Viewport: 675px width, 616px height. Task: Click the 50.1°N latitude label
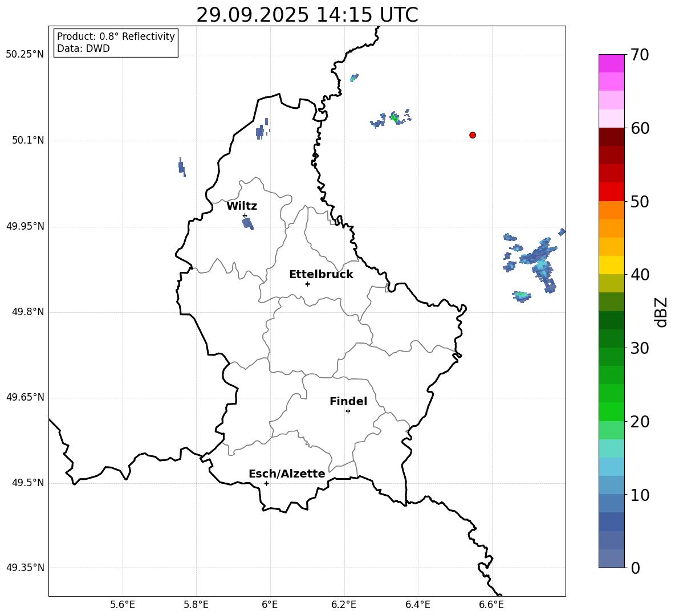[x=28, y=141]
